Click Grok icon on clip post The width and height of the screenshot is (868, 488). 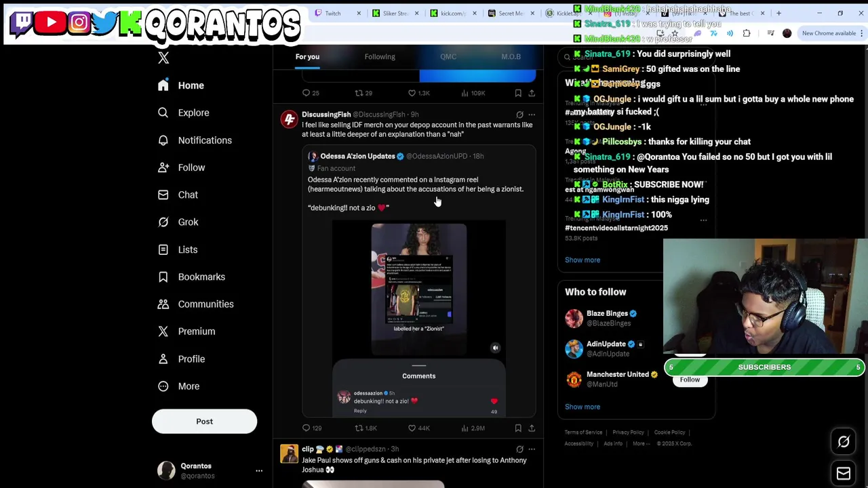(519, 449)
